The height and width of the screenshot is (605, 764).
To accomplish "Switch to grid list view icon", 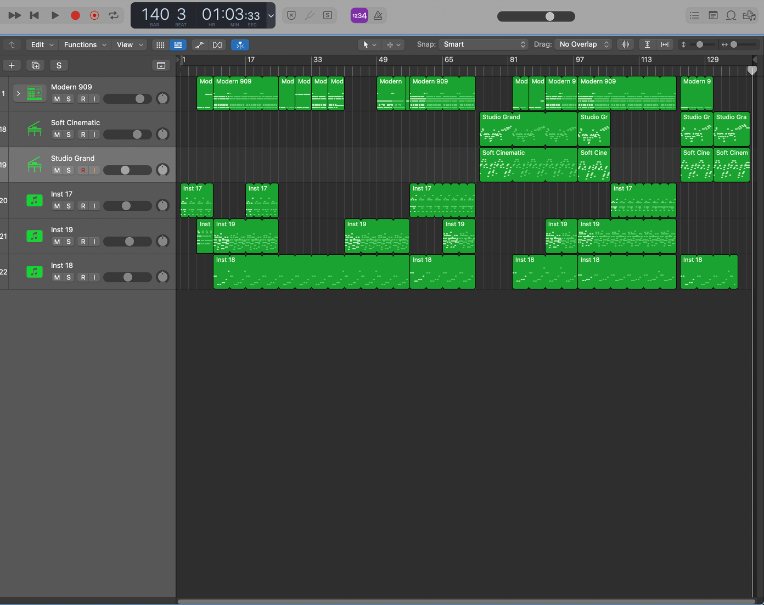I will (x=160, y=45).
